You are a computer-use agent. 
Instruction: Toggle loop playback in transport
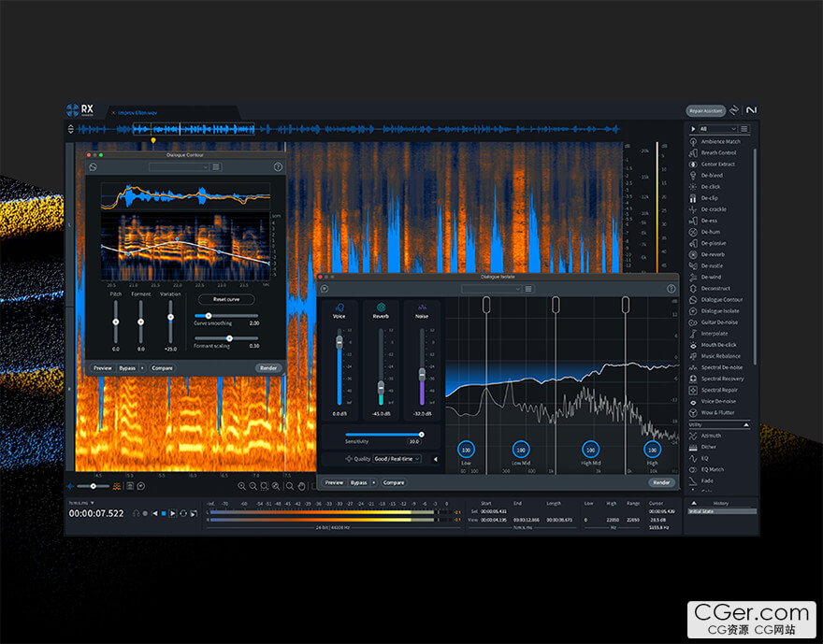[x=182, y=513]
